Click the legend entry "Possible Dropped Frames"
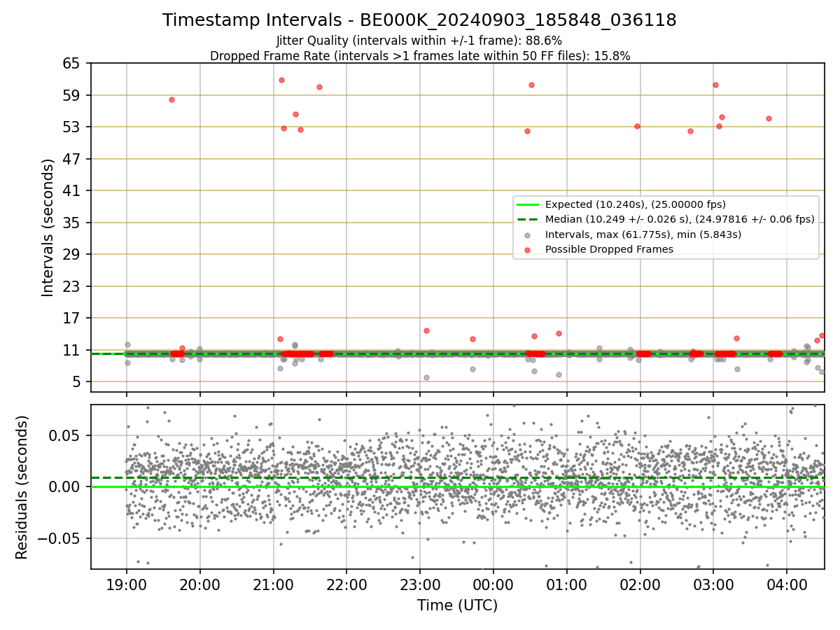The width and height of the screenshot is (840, 630). point(609,249)
